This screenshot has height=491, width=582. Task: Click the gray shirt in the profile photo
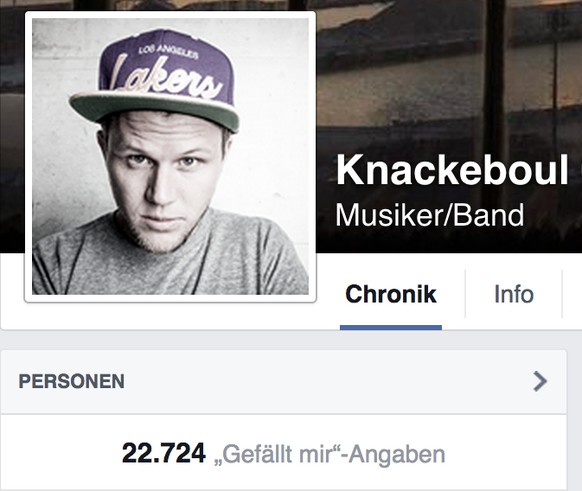[x=171, y=267]
